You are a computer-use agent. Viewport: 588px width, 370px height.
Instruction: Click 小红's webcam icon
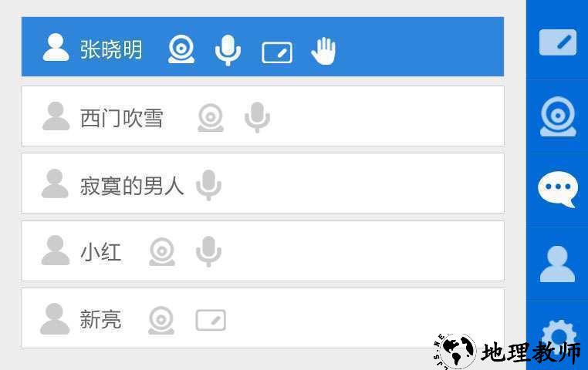pos(162,251)
